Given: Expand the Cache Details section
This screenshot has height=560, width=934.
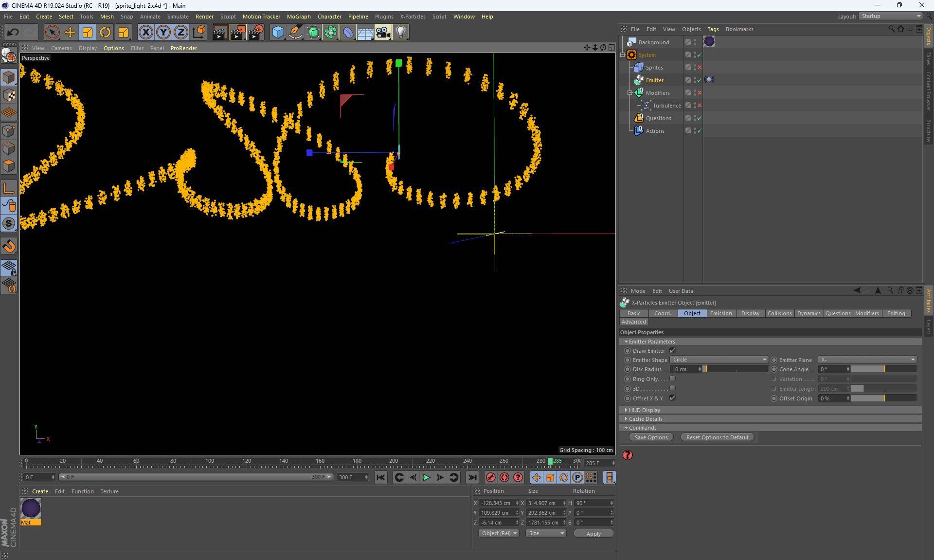Looking at the screenshot, I should (645, 419).
